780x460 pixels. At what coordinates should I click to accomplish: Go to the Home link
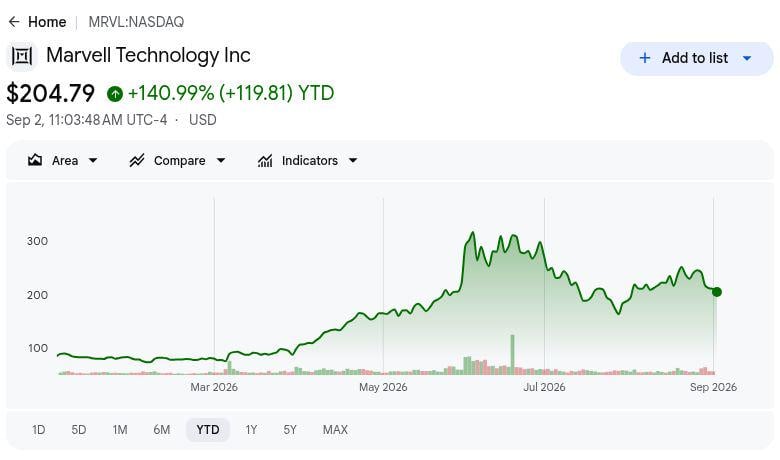click(x=47, y=22)
